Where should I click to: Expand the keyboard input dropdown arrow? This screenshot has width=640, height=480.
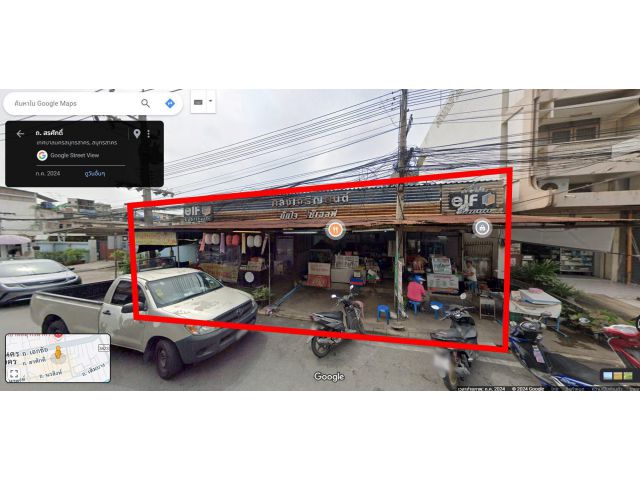click(211, 101)
